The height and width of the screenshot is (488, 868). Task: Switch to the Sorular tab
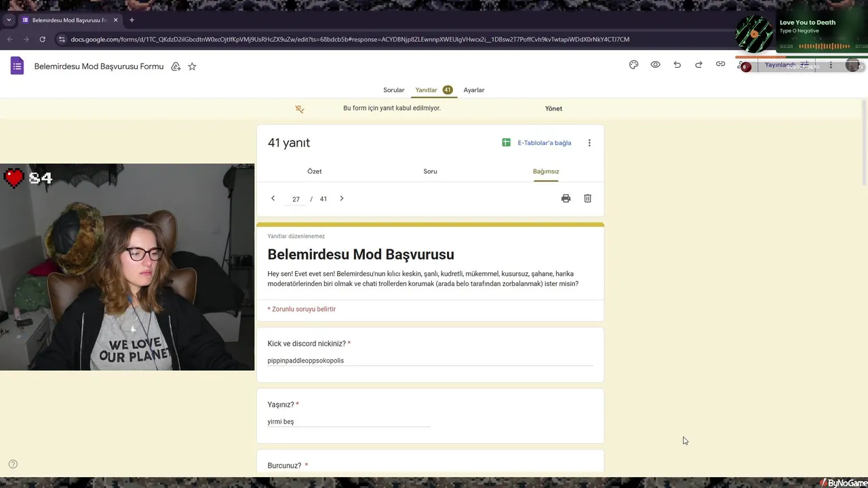pyautogui.click(x=393, y=90)
